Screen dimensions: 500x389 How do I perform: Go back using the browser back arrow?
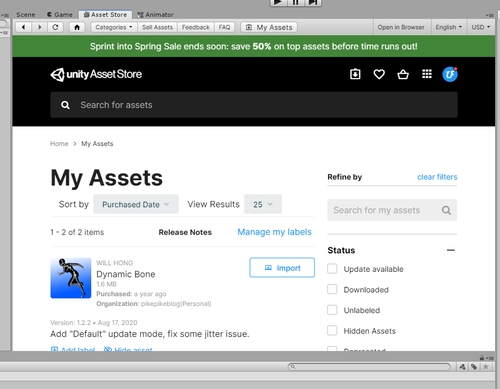(x=23, y=27)
